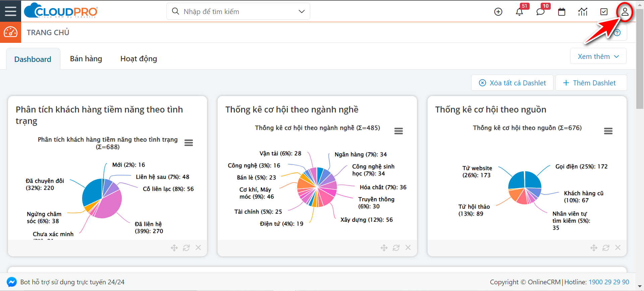
Task: Open the chat messages icon
Action: click(540, 12)
